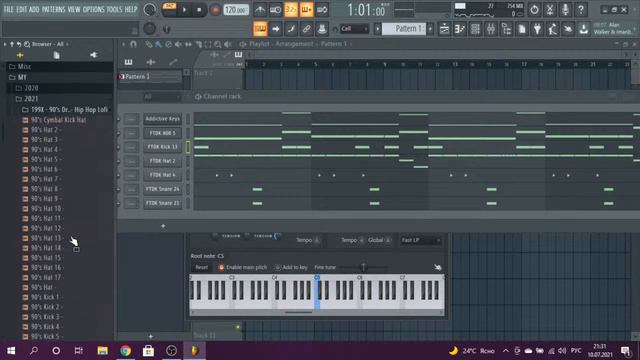
Task: Add a channel with the plus button
Action: tap(163, 226)
